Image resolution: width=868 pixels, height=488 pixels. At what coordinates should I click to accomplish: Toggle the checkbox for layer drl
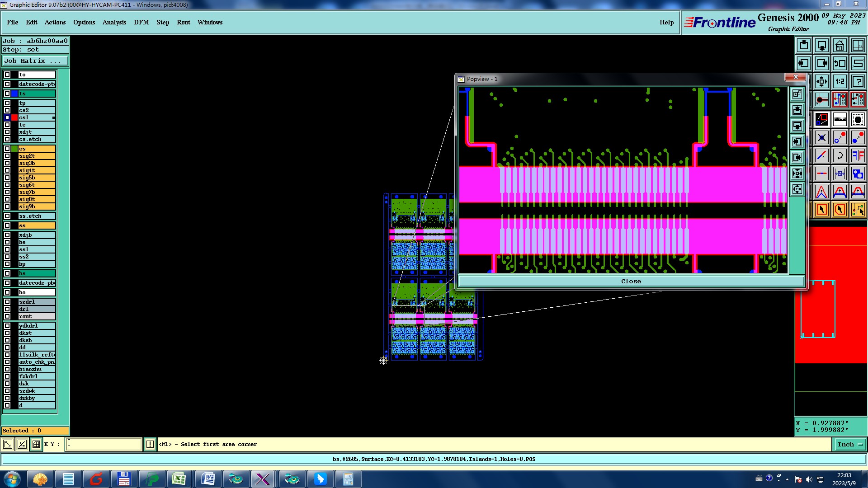[x=7, y=309]
